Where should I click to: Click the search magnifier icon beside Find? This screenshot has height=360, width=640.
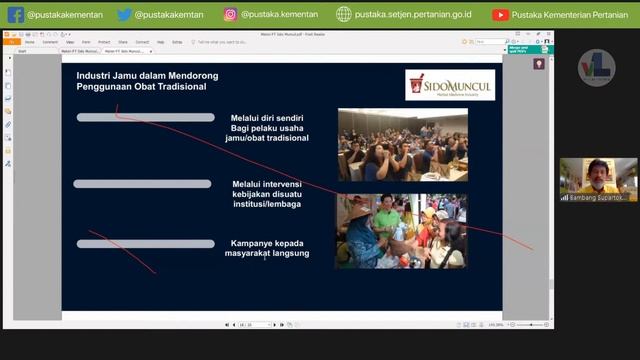(507, 42)
